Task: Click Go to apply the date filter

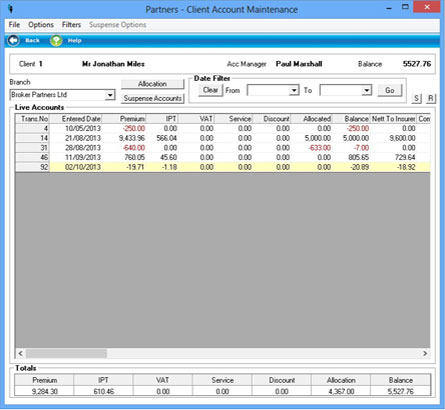Action: tap(390, 90)
